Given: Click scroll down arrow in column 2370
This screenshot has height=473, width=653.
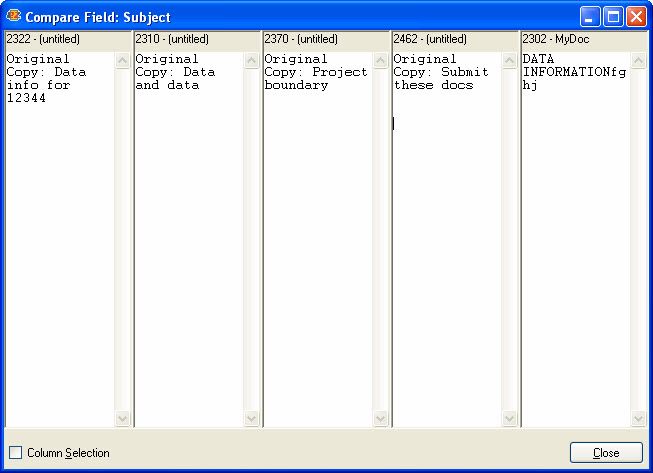Looking at the screenshot, I should pyautogui.click(x=381, y=419).
